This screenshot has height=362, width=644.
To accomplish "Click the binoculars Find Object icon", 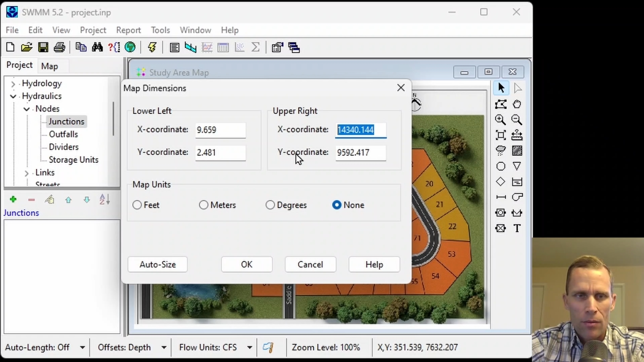I will point(97,47).
